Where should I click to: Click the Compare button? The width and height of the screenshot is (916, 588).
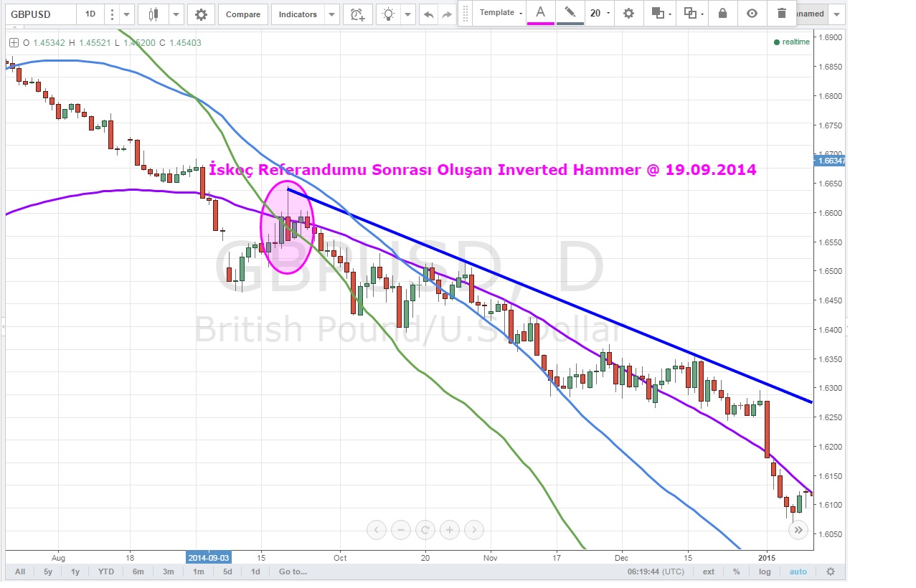pos(242,14)
